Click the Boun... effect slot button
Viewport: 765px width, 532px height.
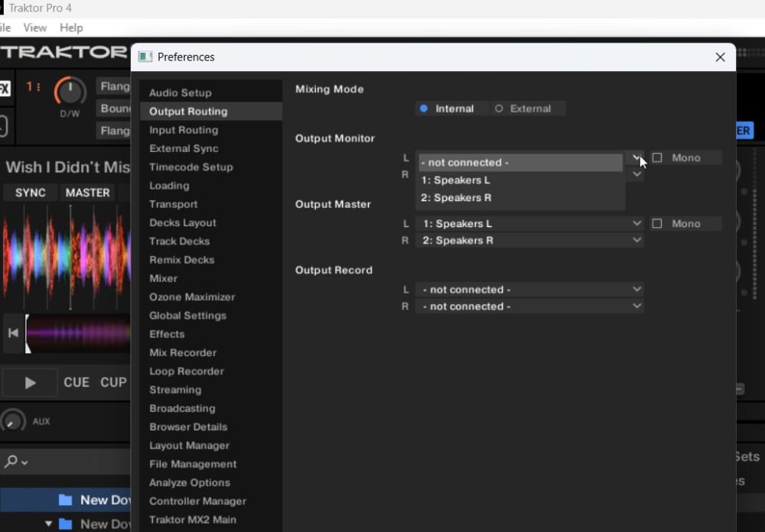pyautogui.click(x=114, y=109)
